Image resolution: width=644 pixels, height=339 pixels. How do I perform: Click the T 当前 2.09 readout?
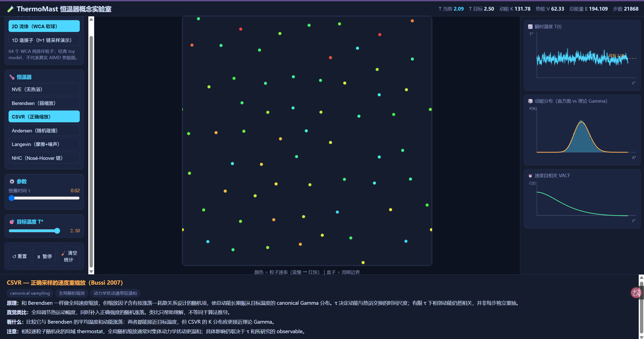[451, 9]
